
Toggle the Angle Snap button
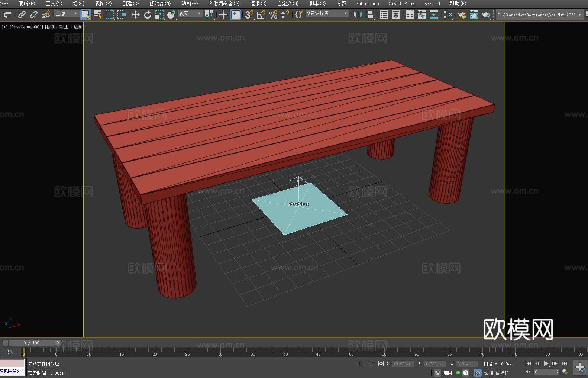pos(261,14)
